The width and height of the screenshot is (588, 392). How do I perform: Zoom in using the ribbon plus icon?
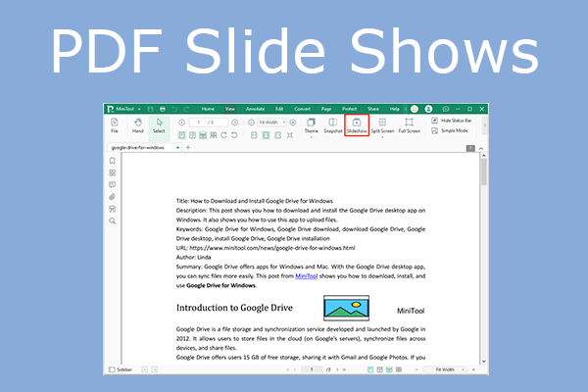pyautogui.click(x=293, y=122)
